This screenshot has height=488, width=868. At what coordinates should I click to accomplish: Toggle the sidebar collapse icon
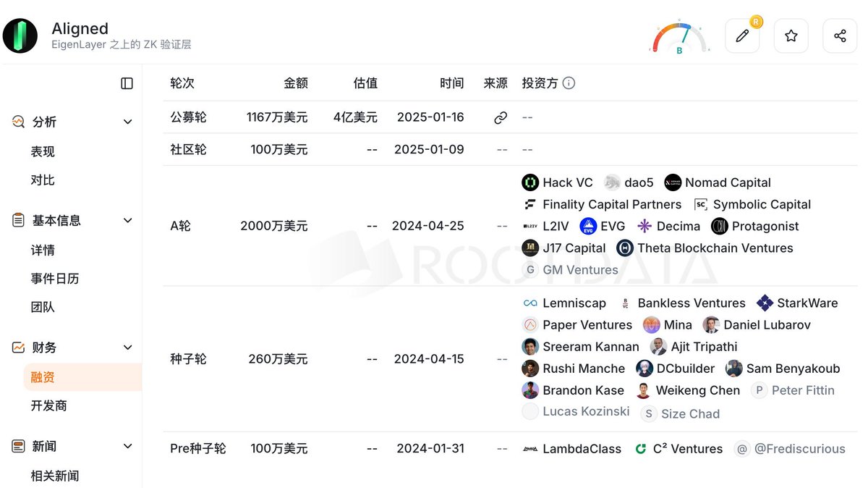click(x=127, y=83)
